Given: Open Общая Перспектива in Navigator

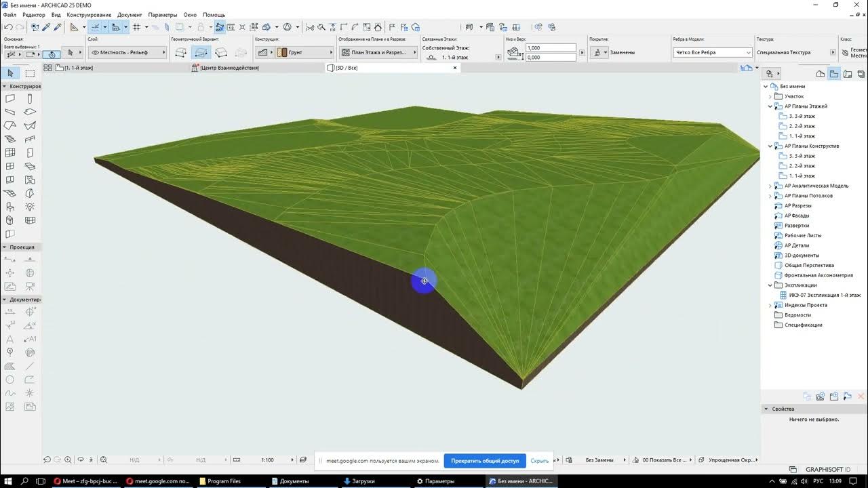Looking at the screenshot, I should (x=809, y=265).
